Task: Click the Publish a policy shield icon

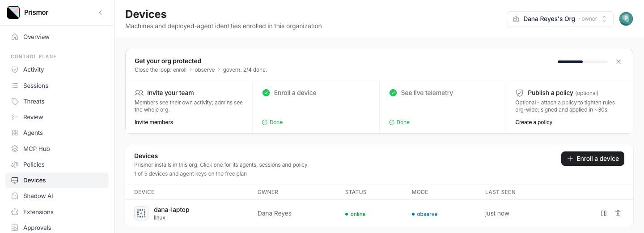Action: click(520, 93)
